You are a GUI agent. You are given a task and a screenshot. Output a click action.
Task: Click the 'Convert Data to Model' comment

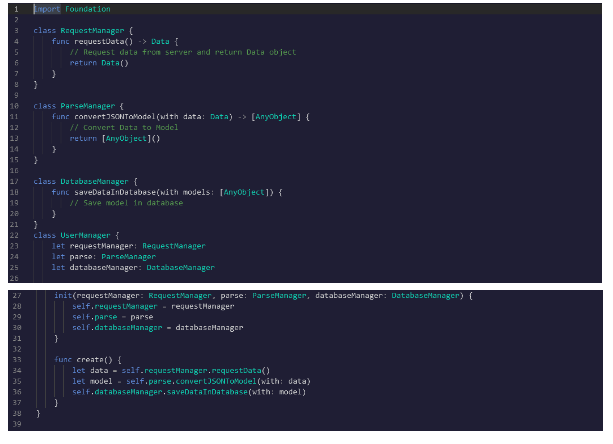click(125, 127)
